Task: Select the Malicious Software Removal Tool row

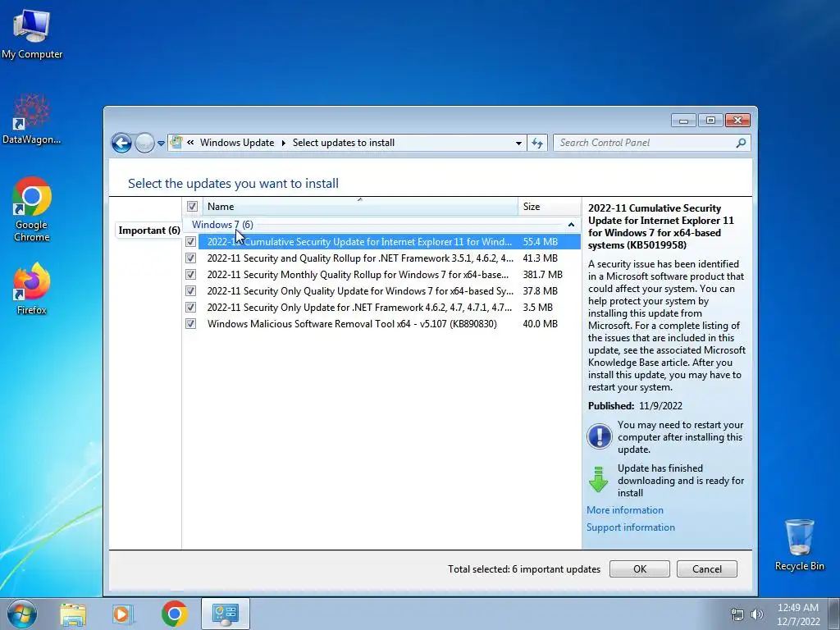Action: pyautogui.click(x=390, y=323)
